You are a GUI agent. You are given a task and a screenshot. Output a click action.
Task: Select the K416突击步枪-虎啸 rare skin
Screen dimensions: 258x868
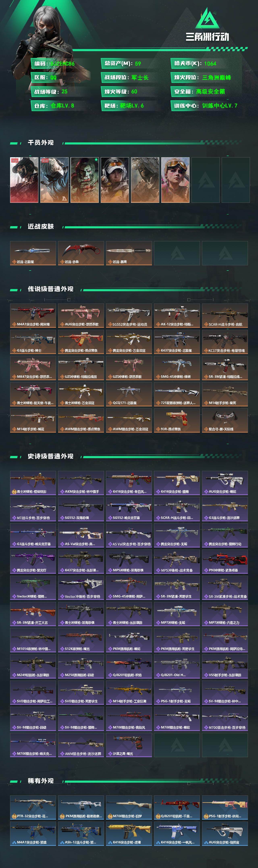point(129,834)
